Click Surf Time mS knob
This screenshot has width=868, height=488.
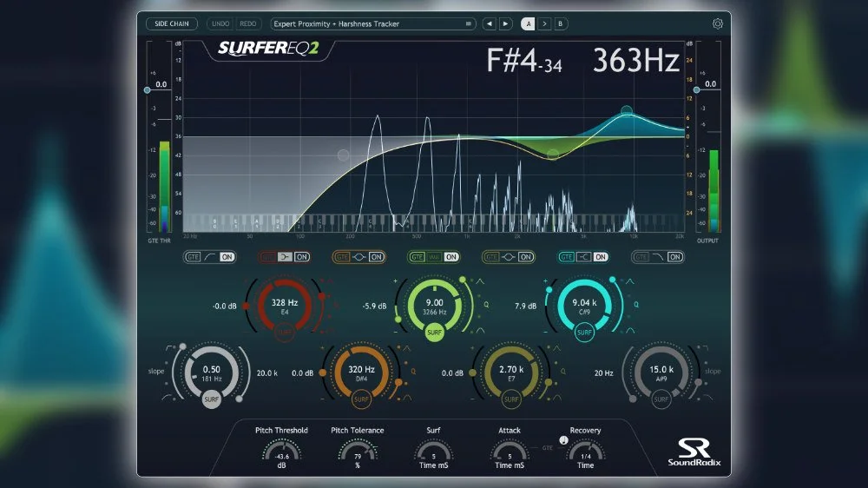(x=433, y=451)
